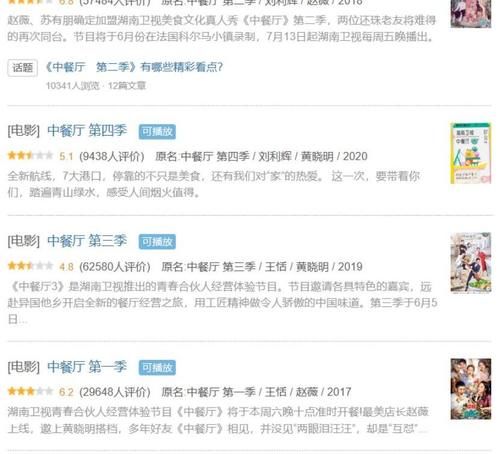
Task: Open the 中餐厅 第四季 poster thumbnail
Action: pos(471,153)
